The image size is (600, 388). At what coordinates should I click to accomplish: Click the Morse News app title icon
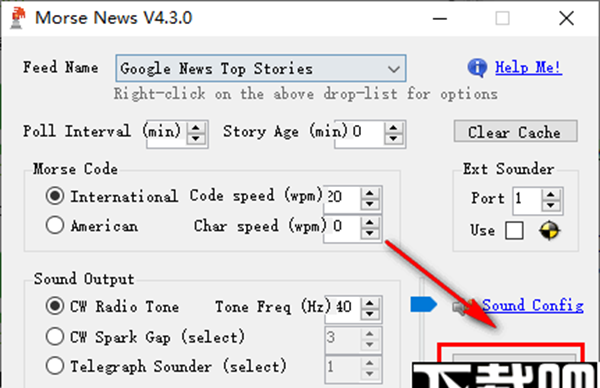18,18
